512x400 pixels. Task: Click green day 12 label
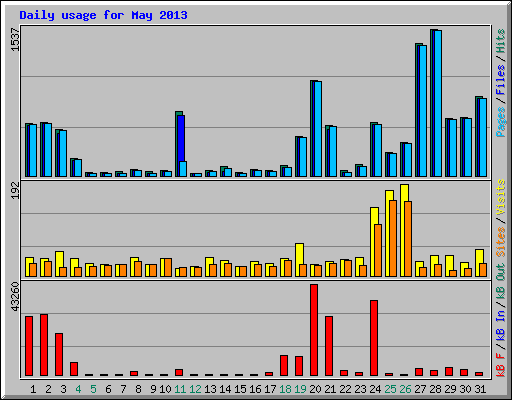click(195, 389)
